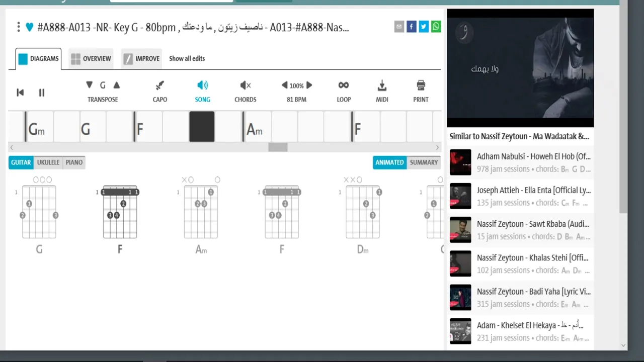Switch to the OVERVIEW tab
644x362 pixels.
(91, 59)
